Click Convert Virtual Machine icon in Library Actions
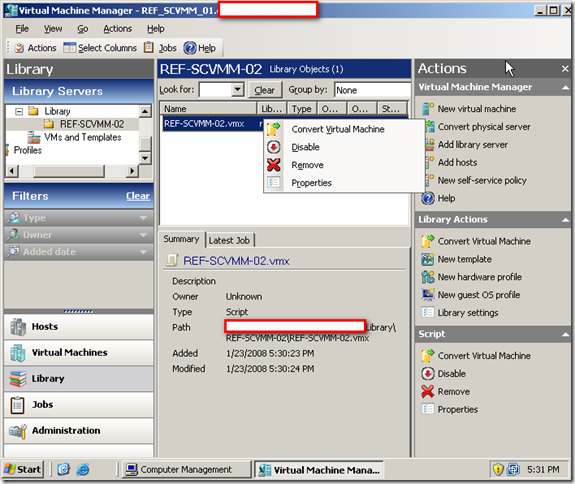 (428, 241)
